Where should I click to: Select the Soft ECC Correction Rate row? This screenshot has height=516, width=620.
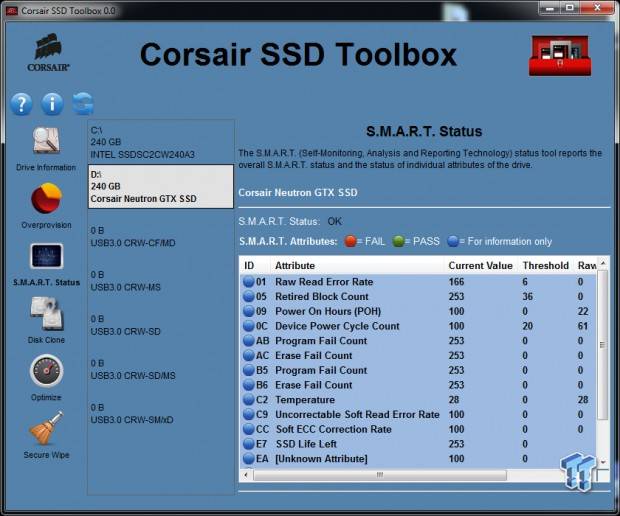(x=418, y=429)
